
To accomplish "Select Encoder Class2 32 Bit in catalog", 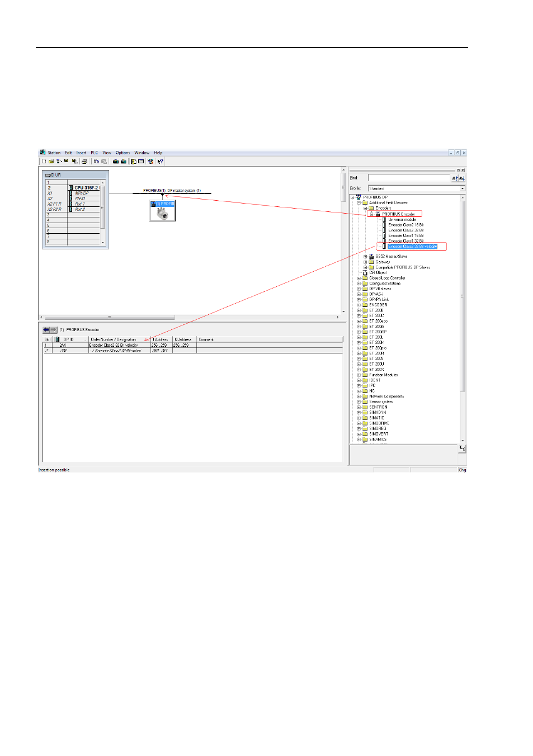I will [406, 230].
